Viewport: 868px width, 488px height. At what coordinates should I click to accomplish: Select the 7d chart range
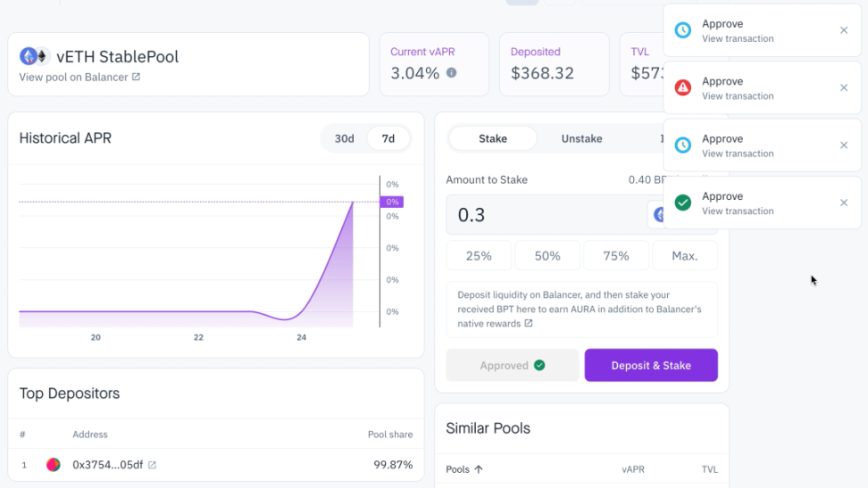pyautogui.click(x=388, y=138)
